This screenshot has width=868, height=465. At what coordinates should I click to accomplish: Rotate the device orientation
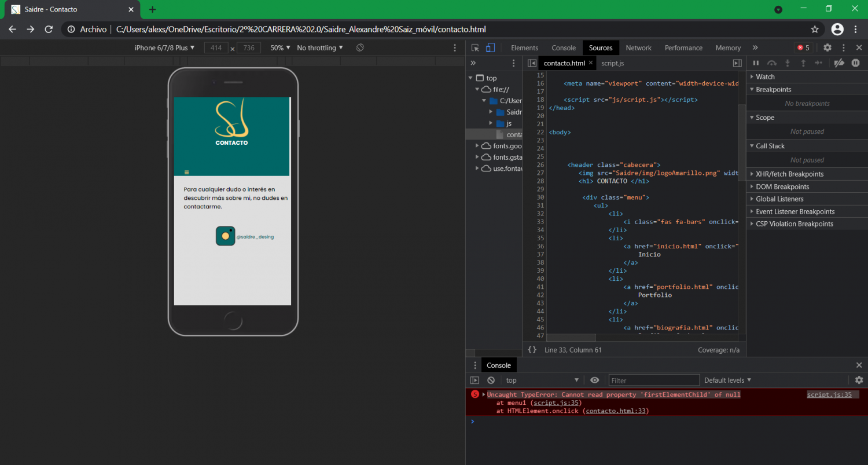click(x=360, y=47)
